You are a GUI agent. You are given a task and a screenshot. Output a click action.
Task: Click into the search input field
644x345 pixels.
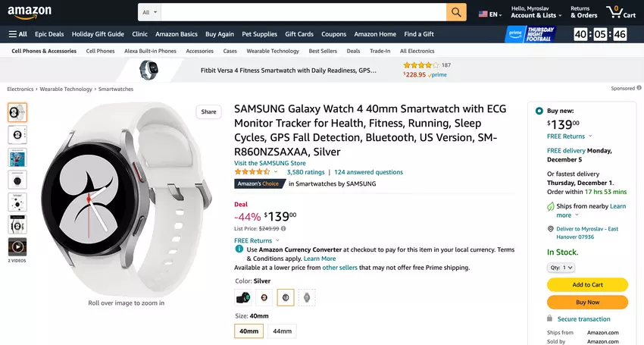pos(303,12)
